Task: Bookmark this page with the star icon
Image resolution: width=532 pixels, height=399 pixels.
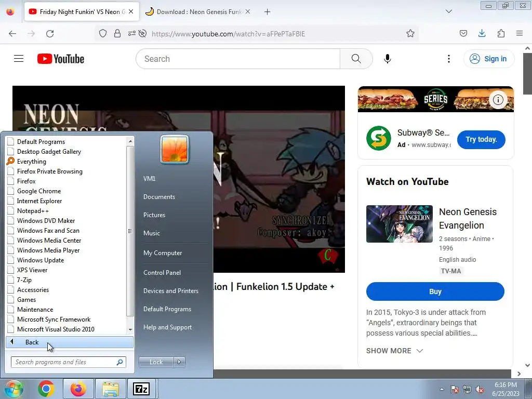Action: 410,34
